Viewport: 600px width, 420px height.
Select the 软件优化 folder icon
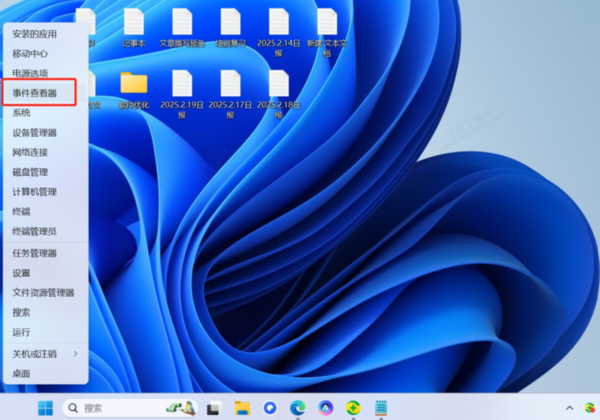pos(134,90)
